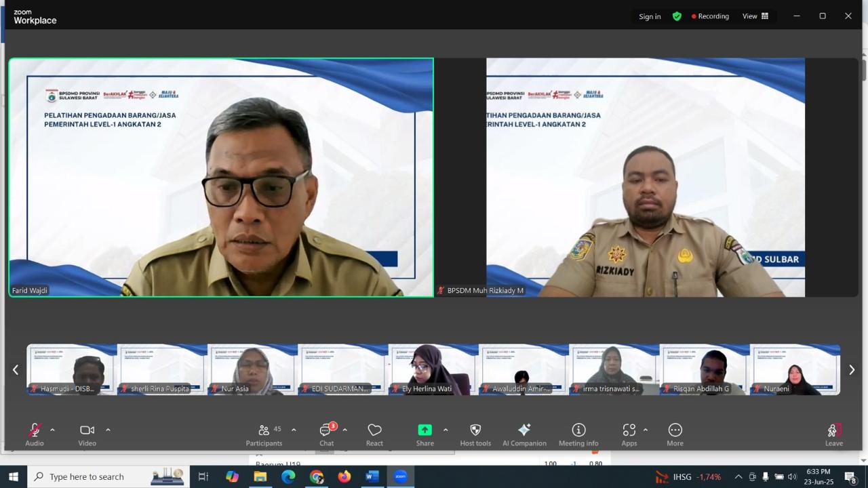Click the React heart icon

374,434
